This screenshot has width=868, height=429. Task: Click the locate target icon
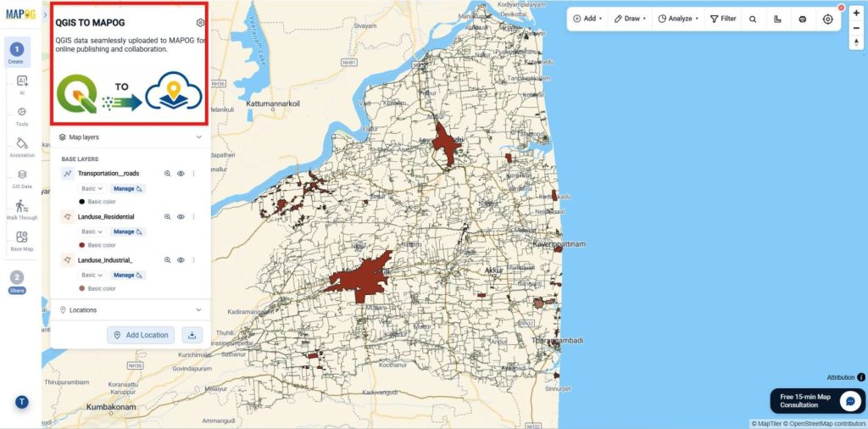tap(827, 19)
